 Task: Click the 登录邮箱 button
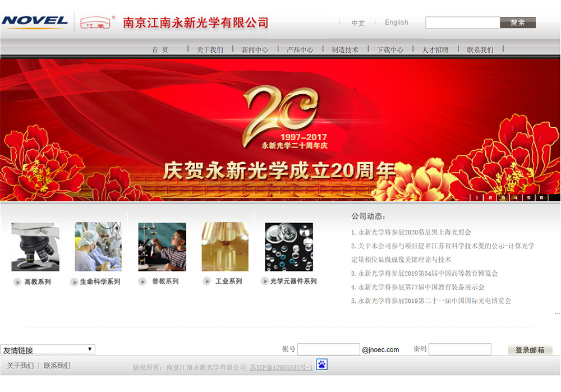[530, 350]
